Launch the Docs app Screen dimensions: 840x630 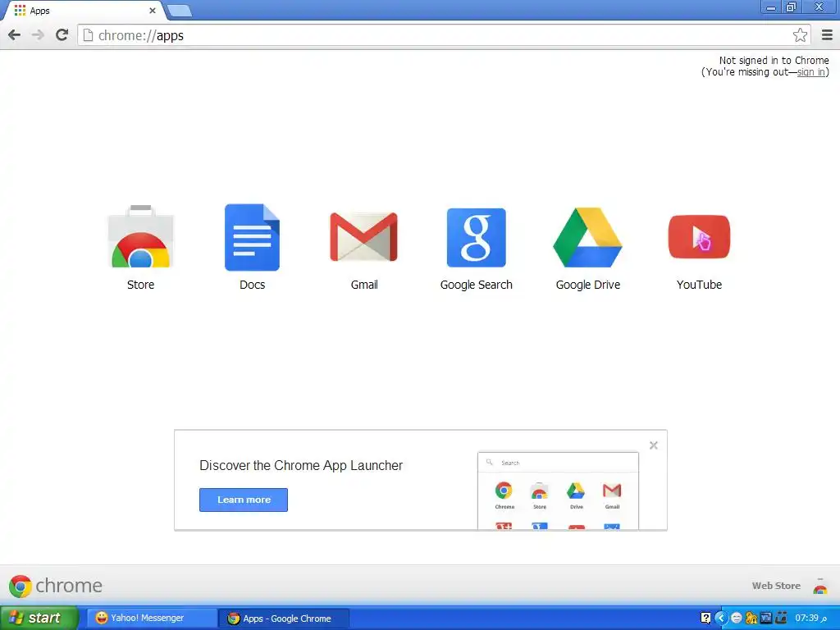pos(253,237)
